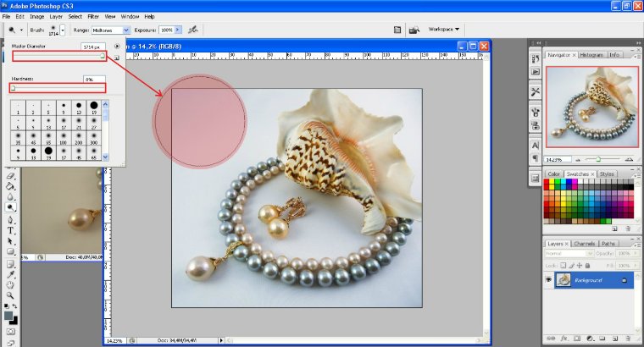Select the Eyedropper tool
Image resolution: width=644 pixels, height=347 pixels.
click(x=10, y=275)
